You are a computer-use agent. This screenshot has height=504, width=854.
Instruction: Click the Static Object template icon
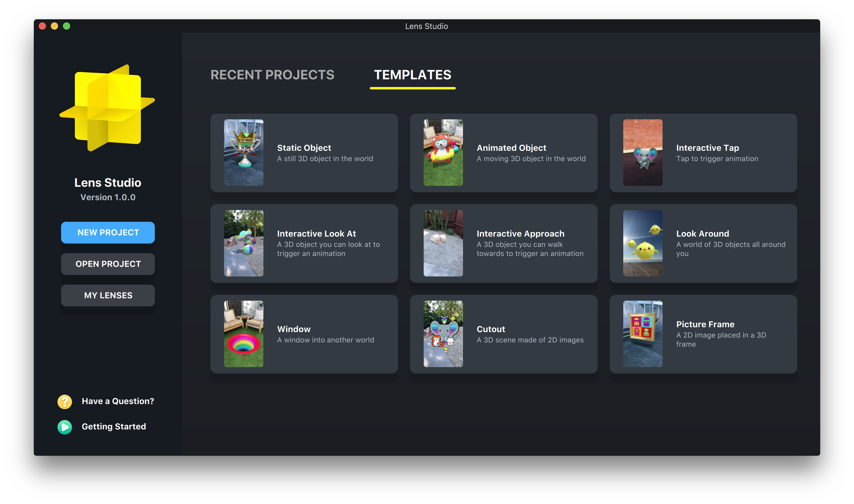click(x=243, y=152)
